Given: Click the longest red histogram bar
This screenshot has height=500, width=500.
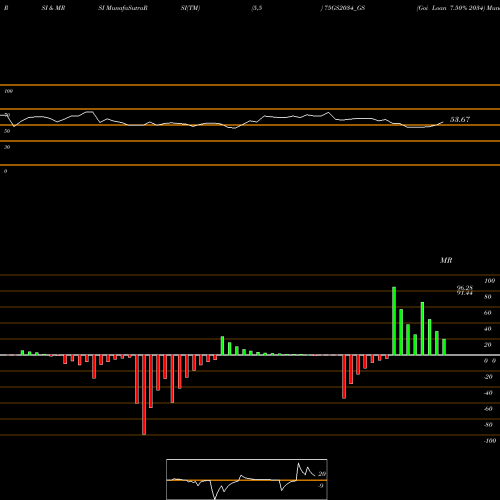Looking at the screenshot, I should click(x=144, y=395).
